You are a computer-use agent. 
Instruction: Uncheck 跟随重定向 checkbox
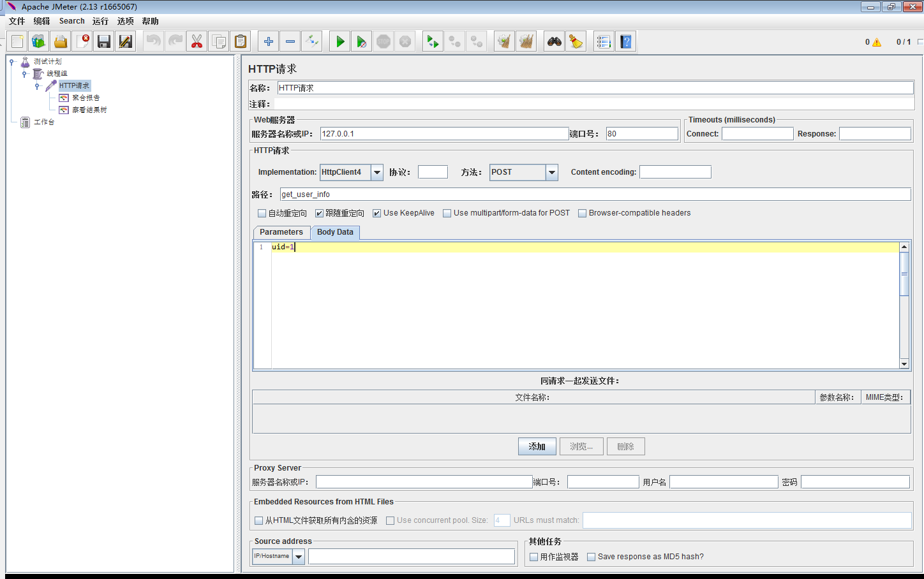coord(319,213)
